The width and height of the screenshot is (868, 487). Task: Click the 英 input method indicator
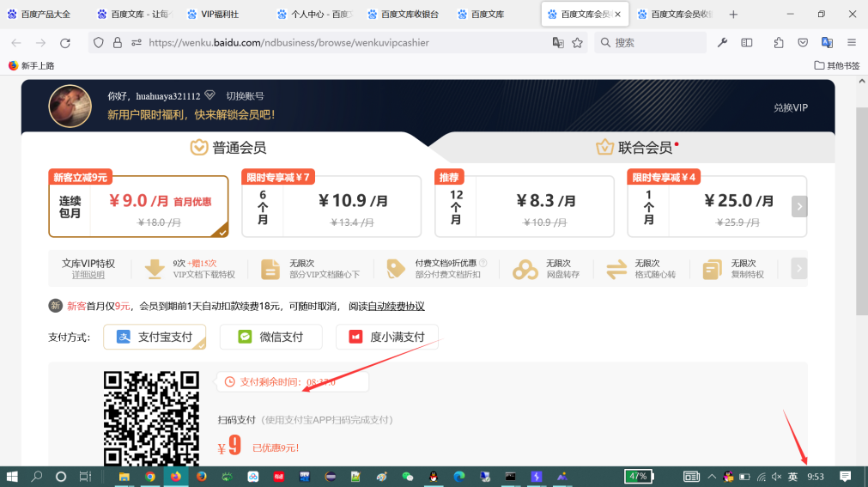[792, 477]
